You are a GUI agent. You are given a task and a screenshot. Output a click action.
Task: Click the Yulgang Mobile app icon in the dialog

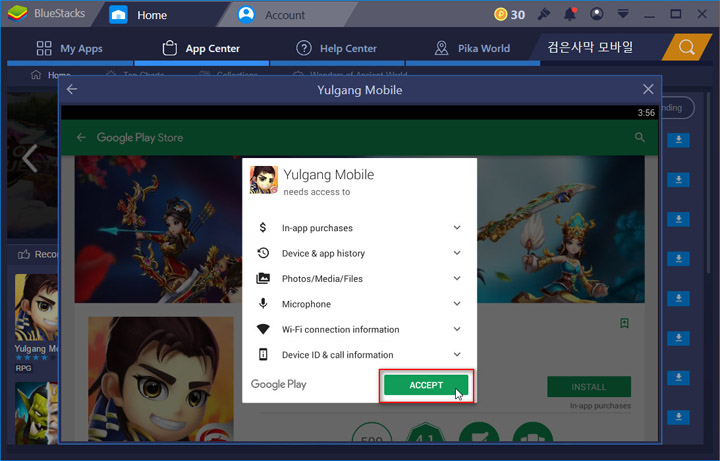coord(264,180)
